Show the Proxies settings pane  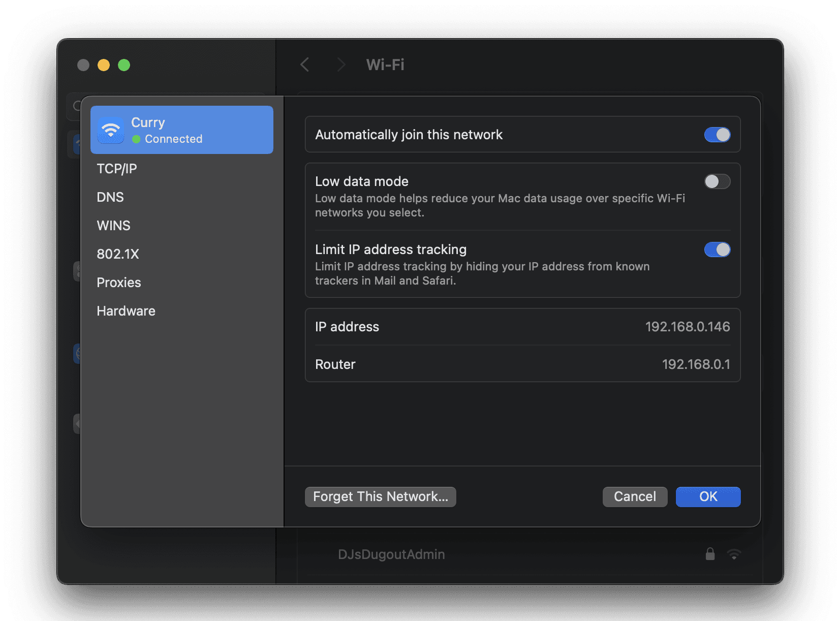[119, 282]
